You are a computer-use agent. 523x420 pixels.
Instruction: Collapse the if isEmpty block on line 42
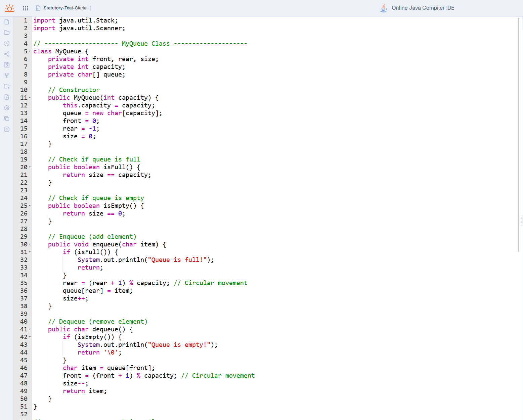30,337
